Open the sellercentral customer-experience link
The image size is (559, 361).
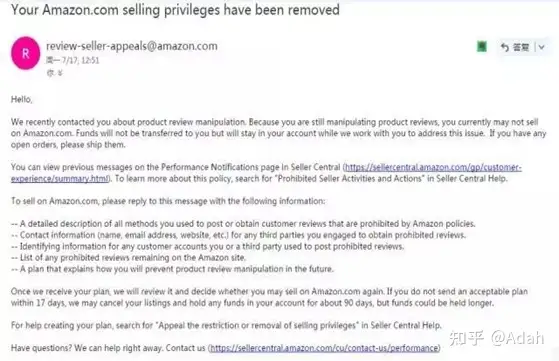click(x=433, y=167)
